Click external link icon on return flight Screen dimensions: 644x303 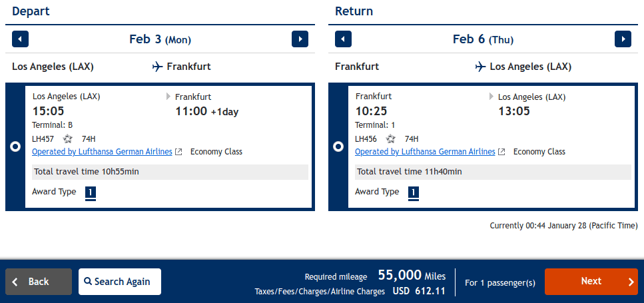(501, 152)
